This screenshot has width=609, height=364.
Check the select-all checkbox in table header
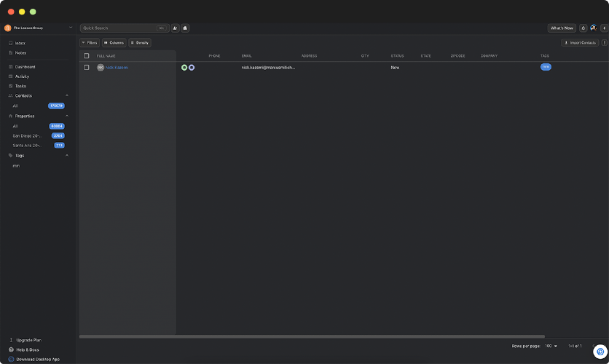pyautogui.click(x=87, y=56)
